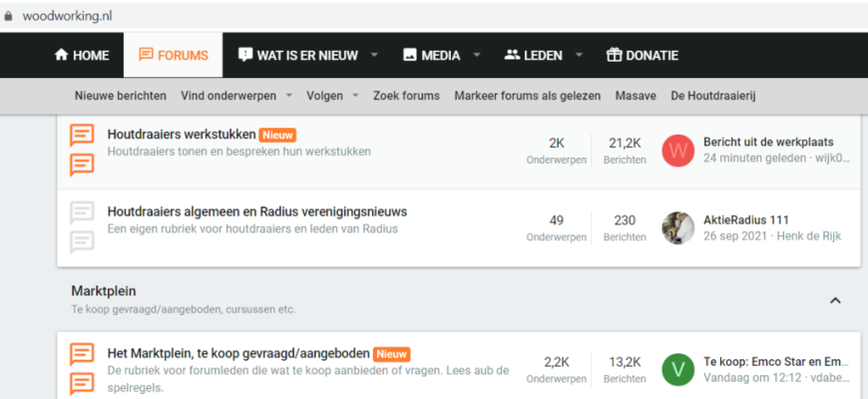Viewport: 868px width, 399px height.
Task: Click the 230 Berichten count
Action: (625, 228)
